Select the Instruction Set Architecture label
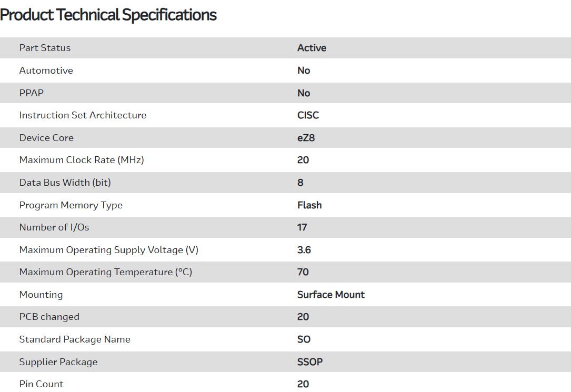The height and width of the screenshot is (392, 571). point(83,115)
